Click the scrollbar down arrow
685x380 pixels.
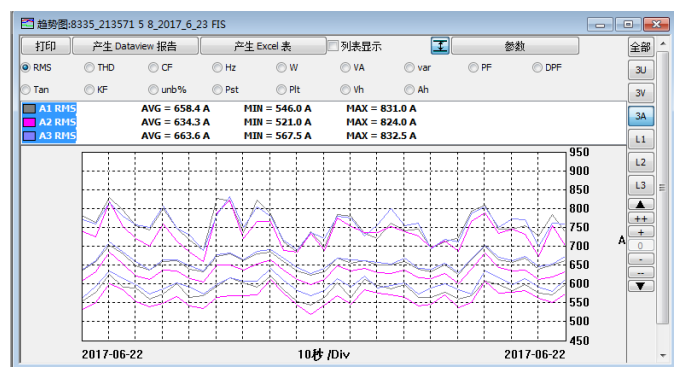pos(663,356)
